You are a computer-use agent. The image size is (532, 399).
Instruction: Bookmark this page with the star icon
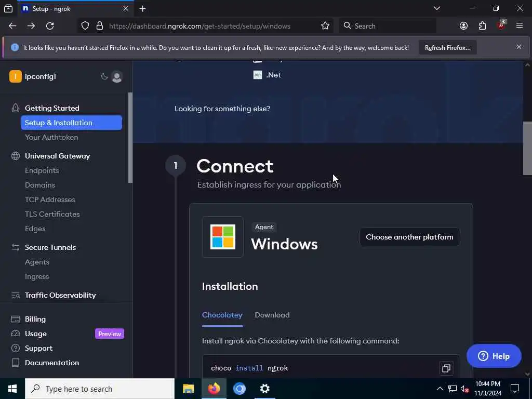325,26
